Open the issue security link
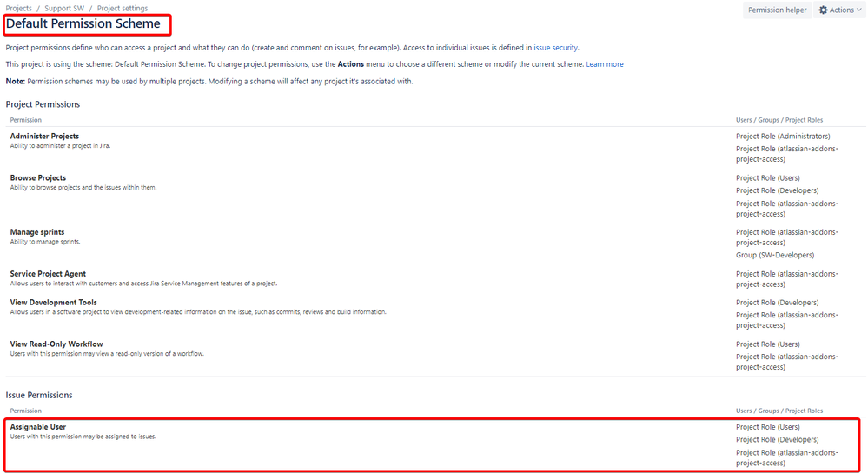Viewport: 868px width, 474px height. click(x=555, y=48)
